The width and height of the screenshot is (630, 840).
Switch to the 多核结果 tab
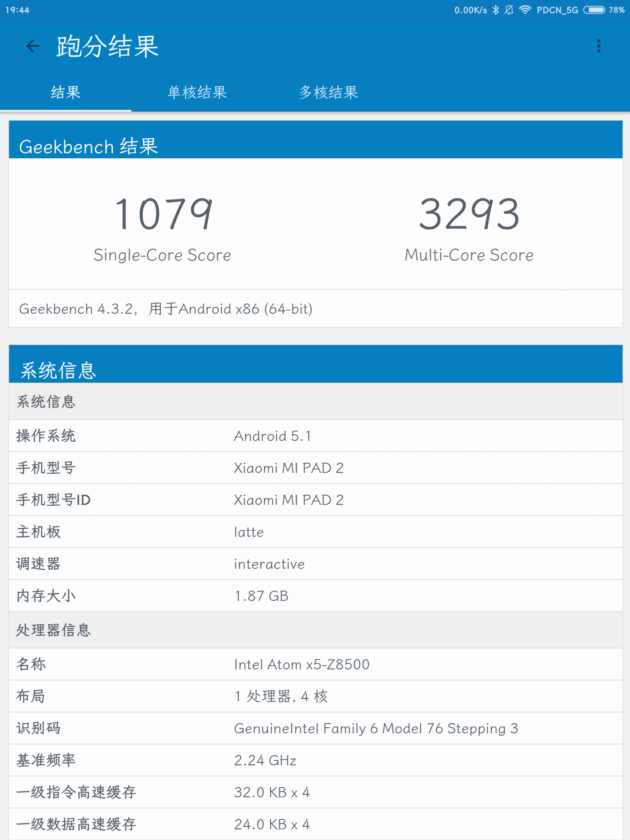click(328, 93)
